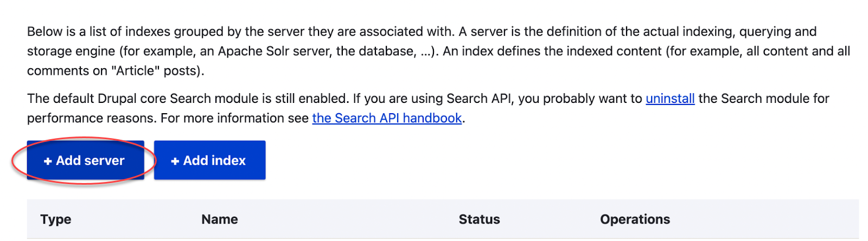Click the word 'server' in Add server button

point(104,161)
